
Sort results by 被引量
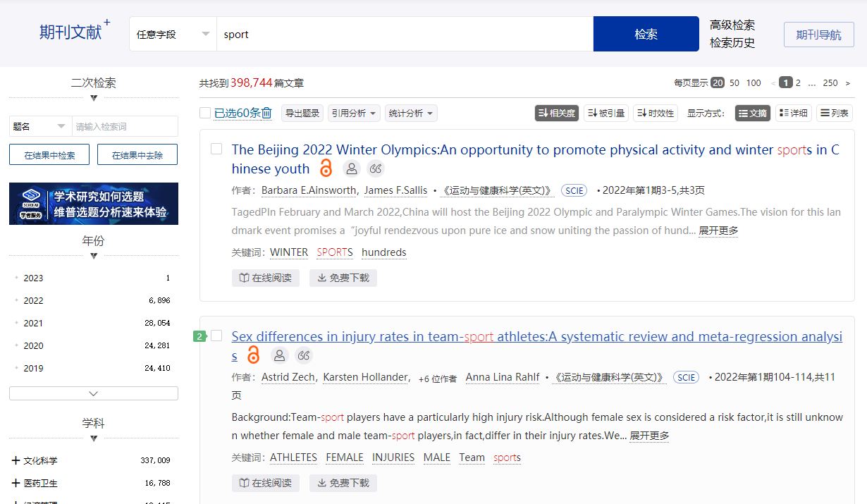click(605, 113)
